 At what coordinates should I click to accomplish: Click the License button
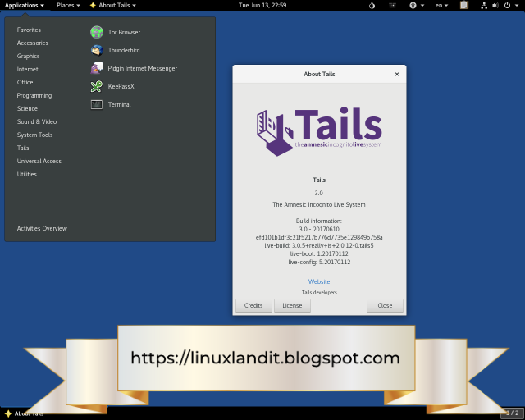(292, 305)
